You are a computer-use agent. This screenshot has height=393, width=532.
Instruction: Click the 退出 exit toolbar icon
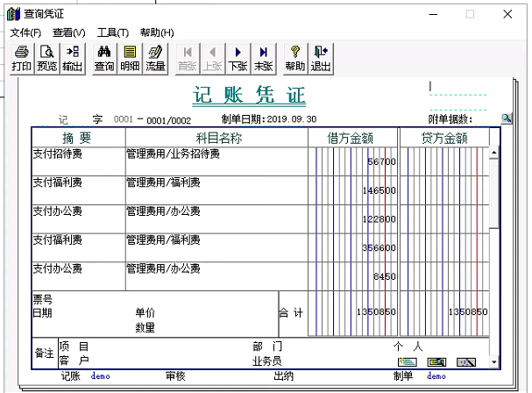point(321,59)
